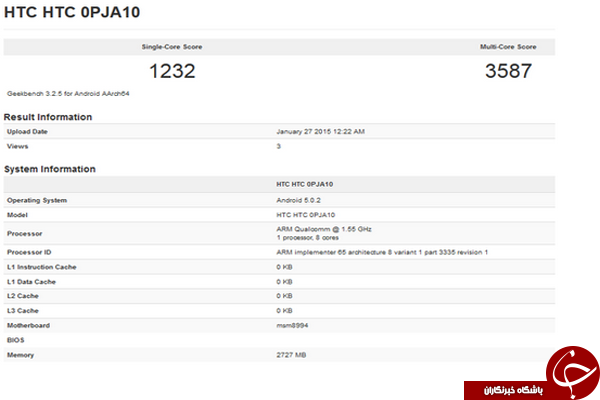Select the L3 Cache 0 KB value
This screenshot has width=600, height=400.
click(284, 310)
